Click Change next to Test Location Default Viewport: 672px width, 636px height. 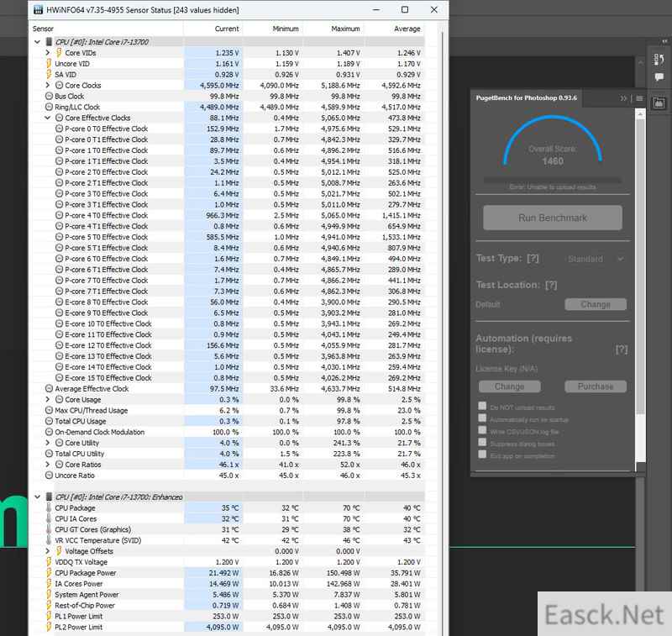pyautogui.click(x=596, y=304)
